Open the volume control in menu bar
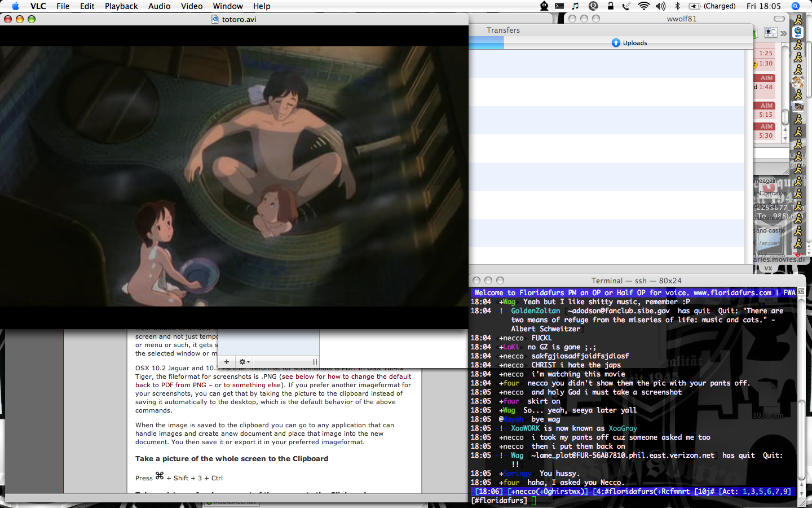Image resolution: width=812 pixels, height=508 pixels. tap(661, 6)
